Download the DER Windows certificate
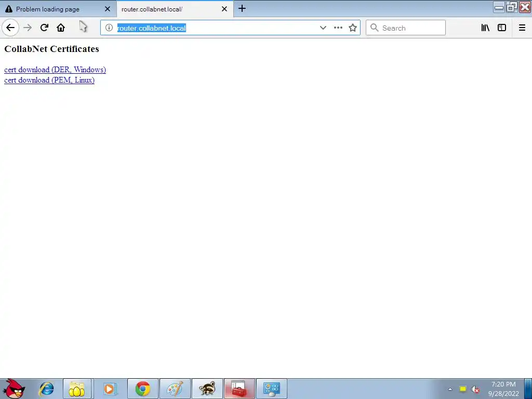Viewport: 532px width, 399px height. (x=55, y=70)
